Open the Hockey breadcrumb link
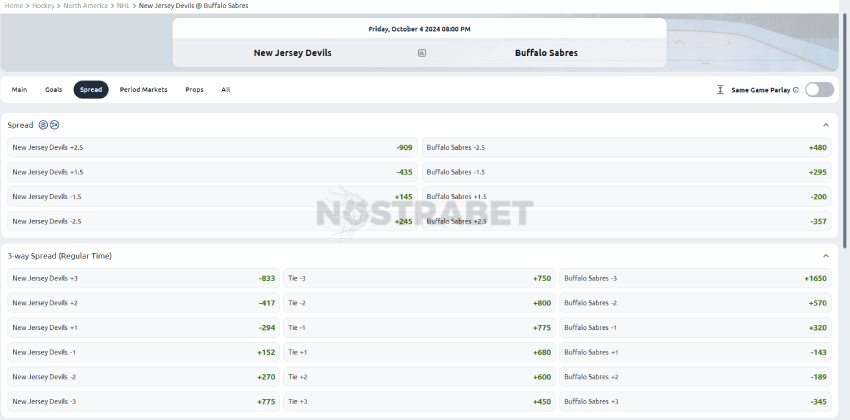 [x=43, y=5]
